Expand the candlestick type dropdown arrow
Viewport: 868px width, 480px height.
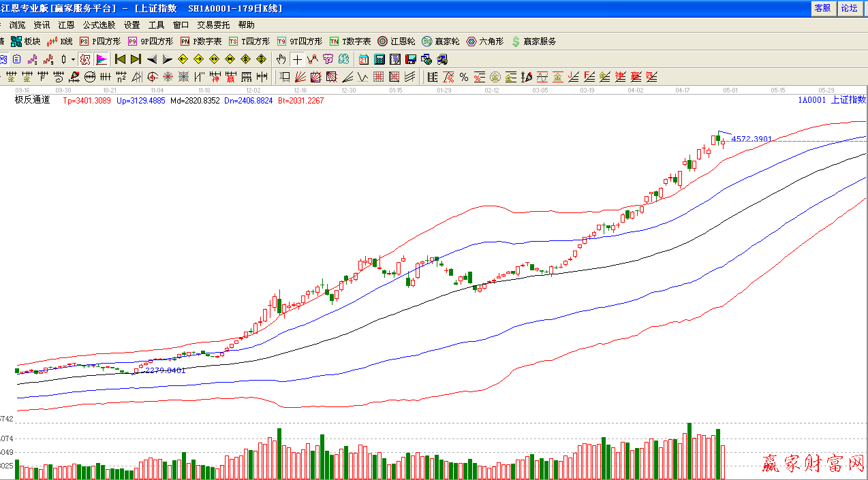click(x=73, y=59)
